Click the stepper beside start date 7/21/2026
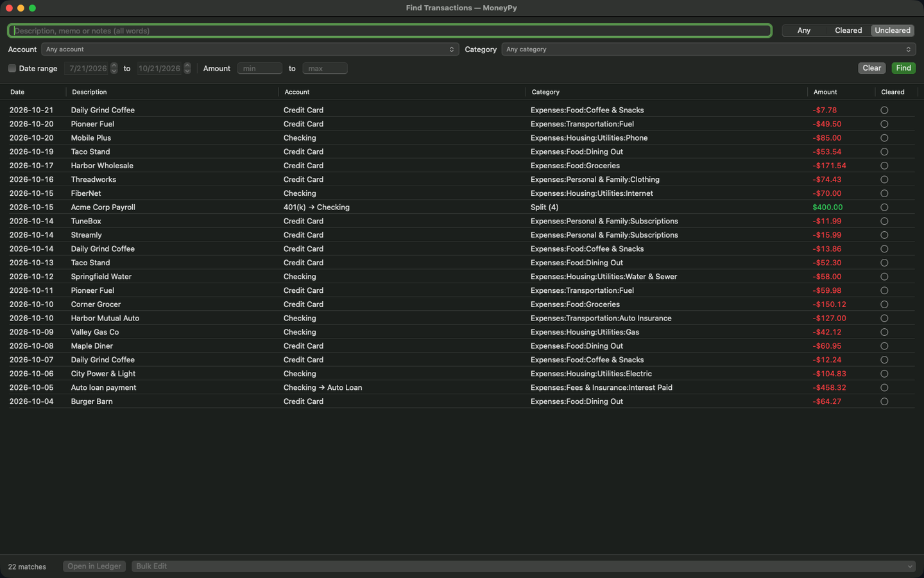The image size is (924, 578). (x=114, y=68)
